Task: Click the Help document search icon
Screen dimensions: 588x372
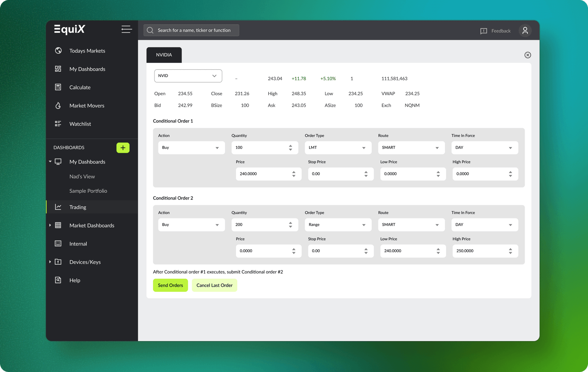Action: (x=58, y=280)
